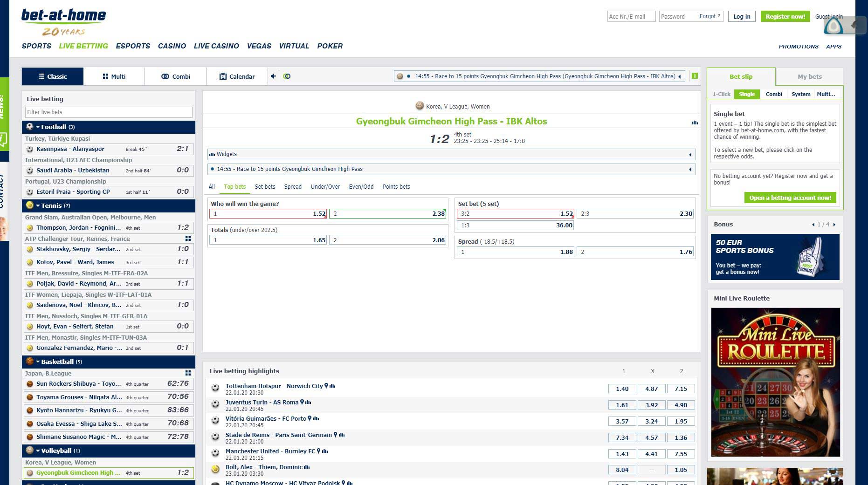Viewport: 868px width, 485px height.
Task: Click the multi-view grid icon in Japan B.League row
Action: pyautogui.click(x=188, y=373)
